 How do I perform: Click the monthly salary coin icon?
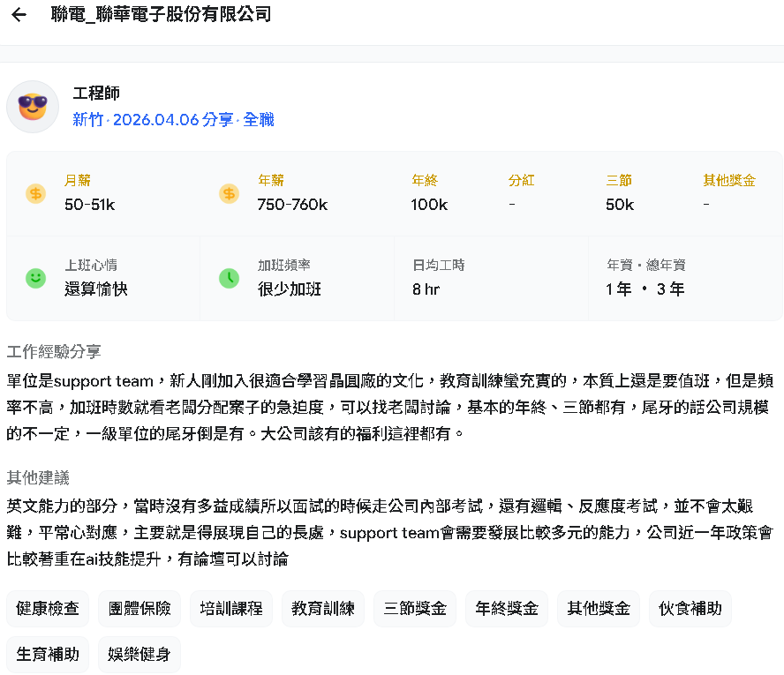(35, 193)
